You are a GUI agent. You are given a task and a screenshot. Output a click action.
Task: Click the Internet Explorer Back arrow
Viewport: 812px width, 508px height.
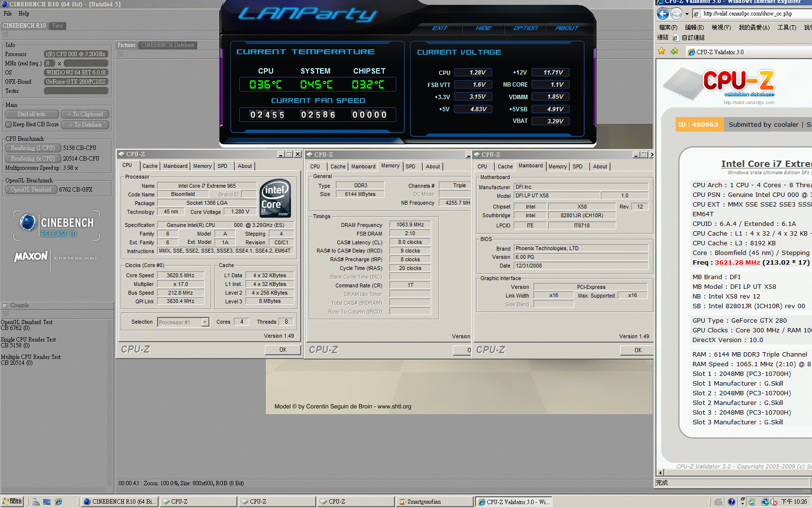point(663,14)
